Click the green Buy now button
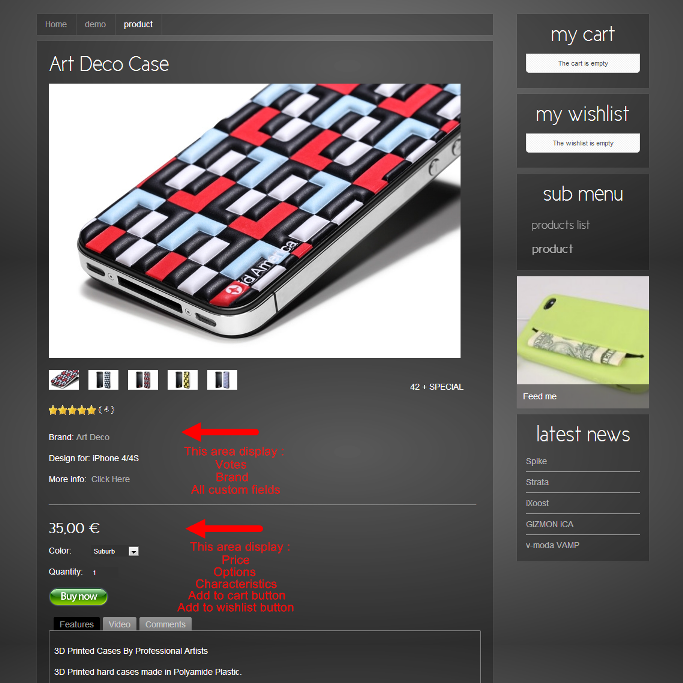The image size is (683, 683). pos(78,597)
